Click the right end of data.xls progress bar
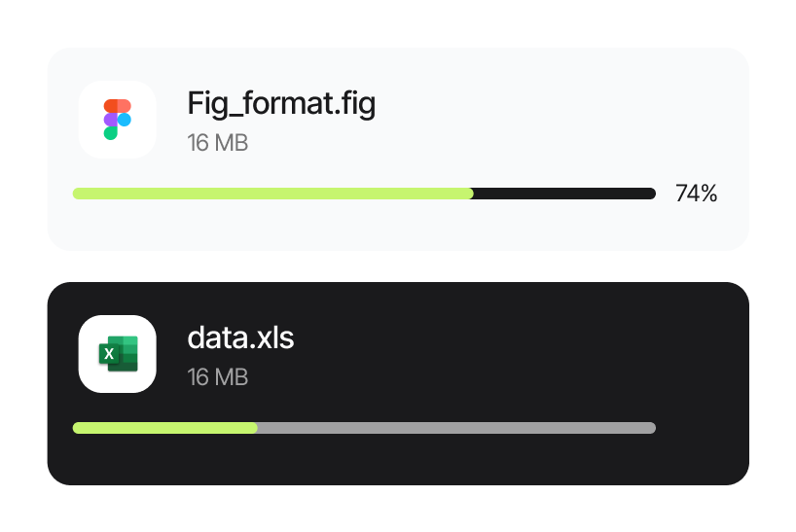Viewport: 796px width, 532px height. 652,428
